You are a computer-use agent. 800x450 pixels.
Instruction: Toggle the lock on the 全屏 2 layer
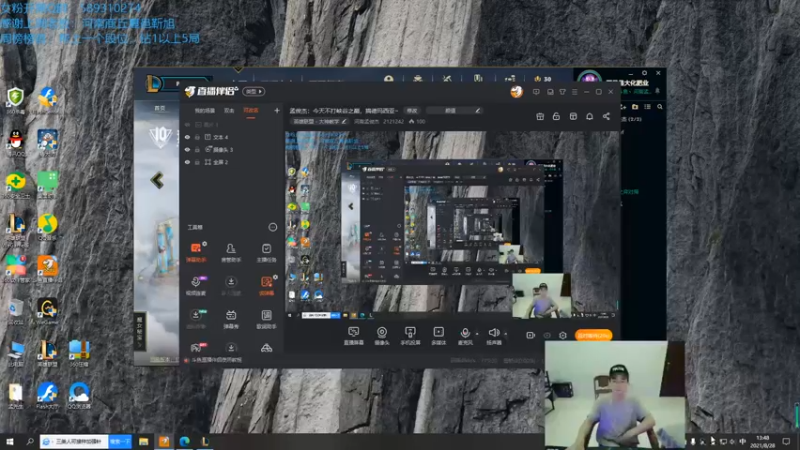197,162
